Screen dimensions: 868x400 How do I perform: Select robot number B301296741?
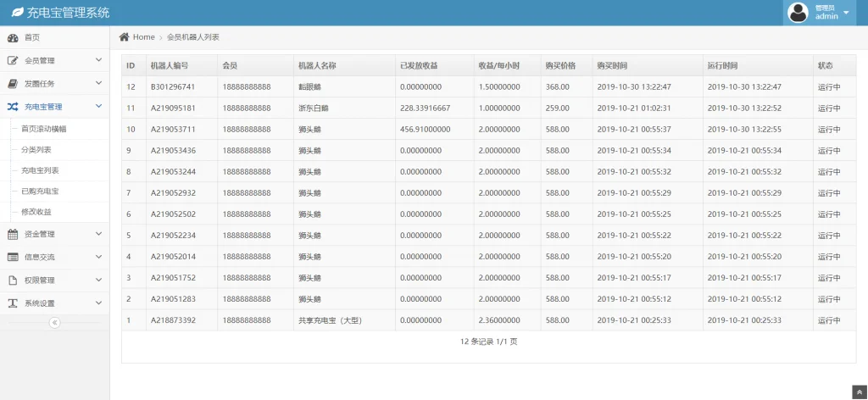click(173, 86)
